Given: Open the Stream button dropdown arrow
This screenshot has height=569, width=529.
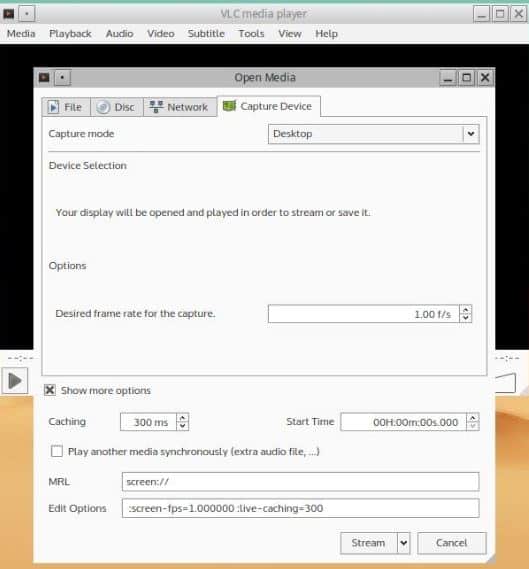Looking at the screenshot, I should pyautogui.click(x=403, y=543).
